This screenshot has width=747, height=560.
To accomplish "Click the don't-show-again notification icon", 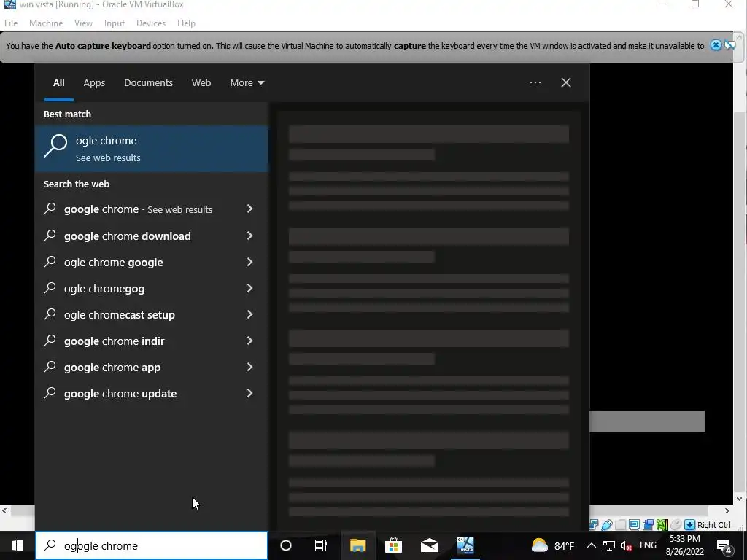I will [729, 45].
